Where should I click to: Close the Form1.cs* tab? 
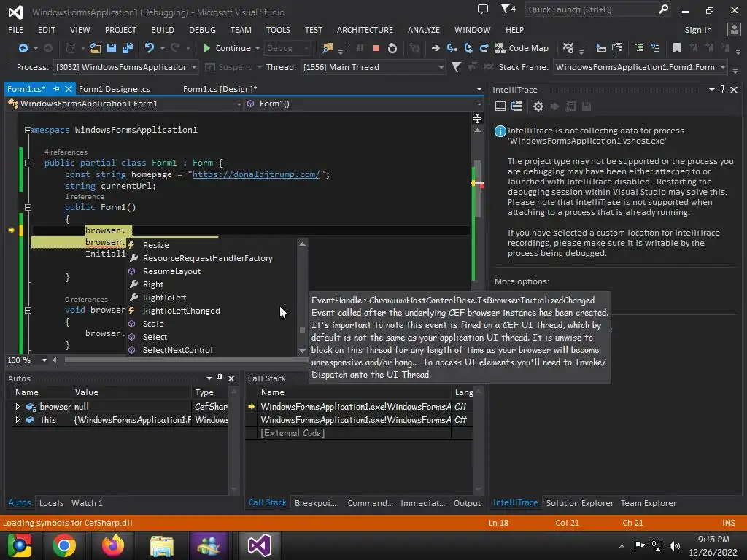point(68,89)
